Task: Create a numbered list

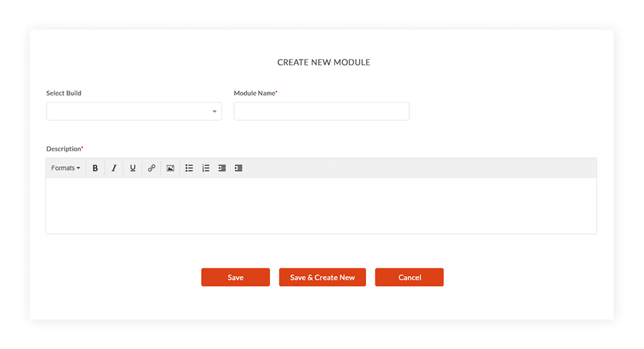Action: click(x=206, y=168)
